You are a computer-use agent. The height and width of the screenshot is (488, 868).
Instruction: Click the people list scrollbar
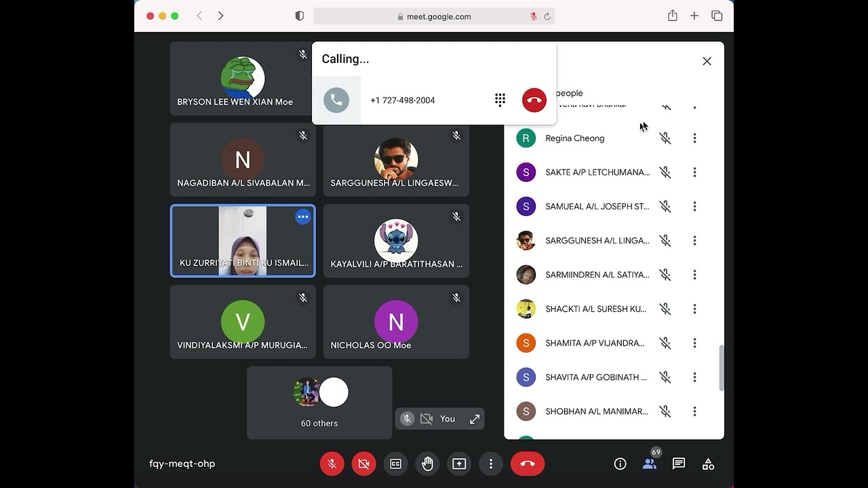(721, 367)
